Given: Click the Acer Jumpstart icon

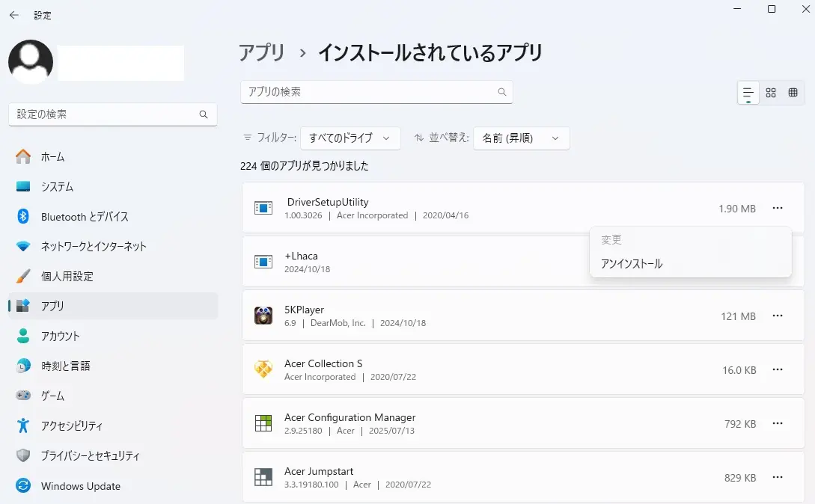Looking at the screenshot, I should (263, 477).
